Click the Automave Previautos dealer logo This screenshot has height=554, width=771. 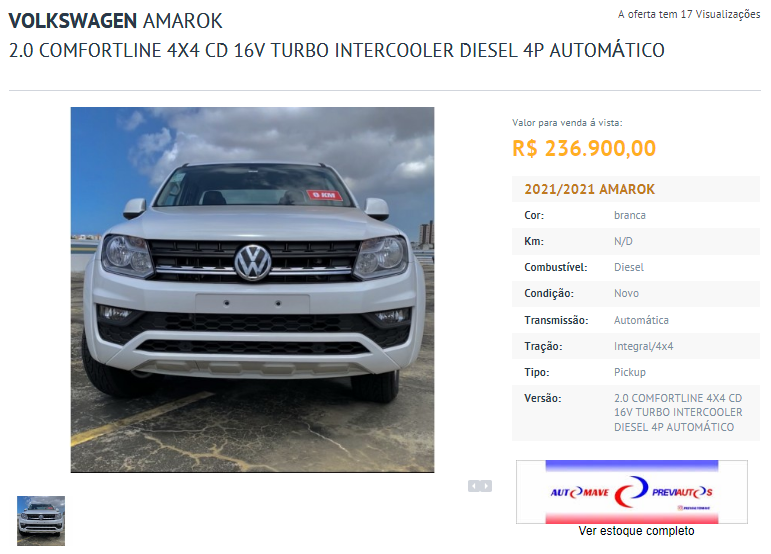pos(632,492)
